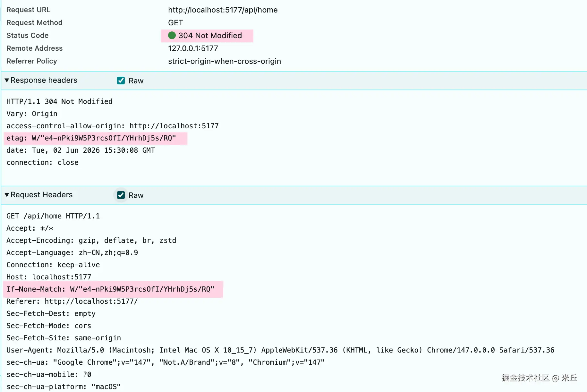This screenshot has width=587, height=392.
Task: Click the Remote Address value 127.0.0.1:5177
Action: (193, 48)
